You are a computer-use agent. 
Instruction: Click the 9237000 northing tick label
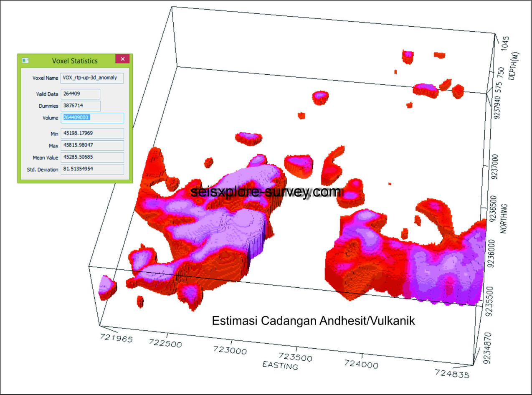(x=497, y=167)
